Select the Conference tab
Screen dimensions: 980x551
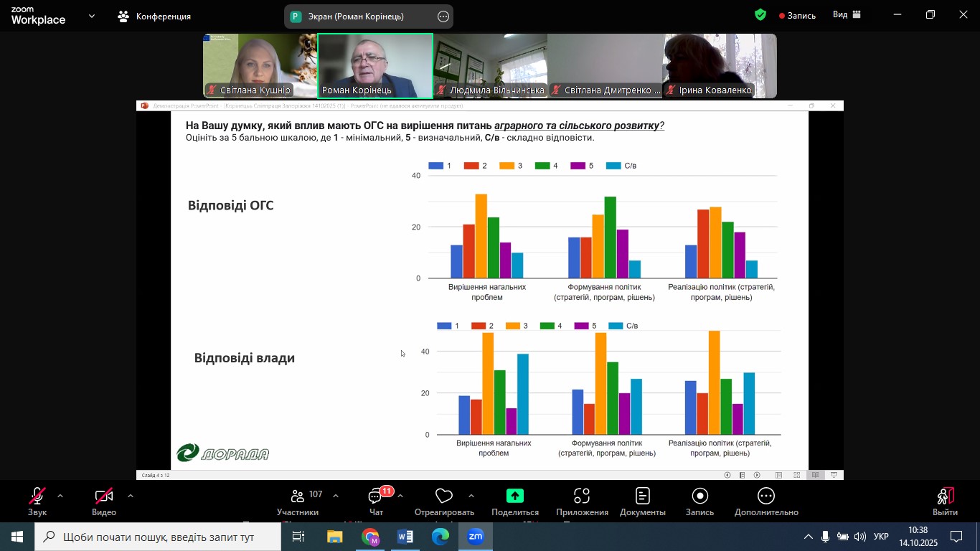pyautogui.click(x=154, y=16)
